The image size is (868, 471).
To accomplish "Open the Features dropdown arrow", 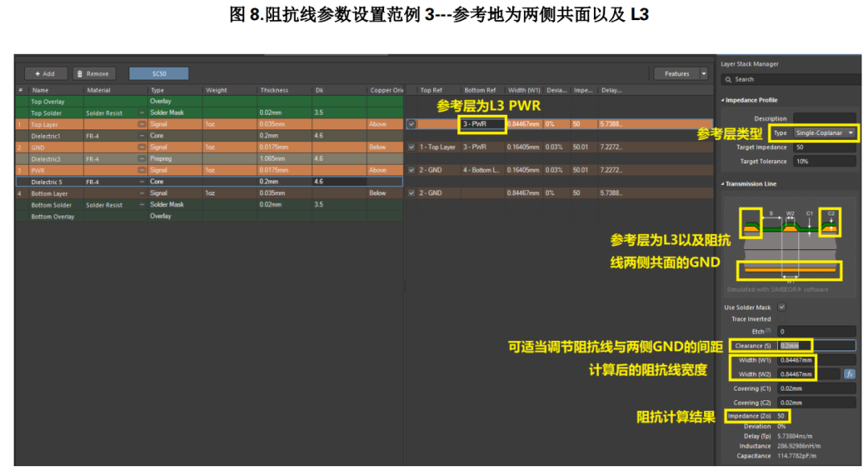I will point(704,74).
